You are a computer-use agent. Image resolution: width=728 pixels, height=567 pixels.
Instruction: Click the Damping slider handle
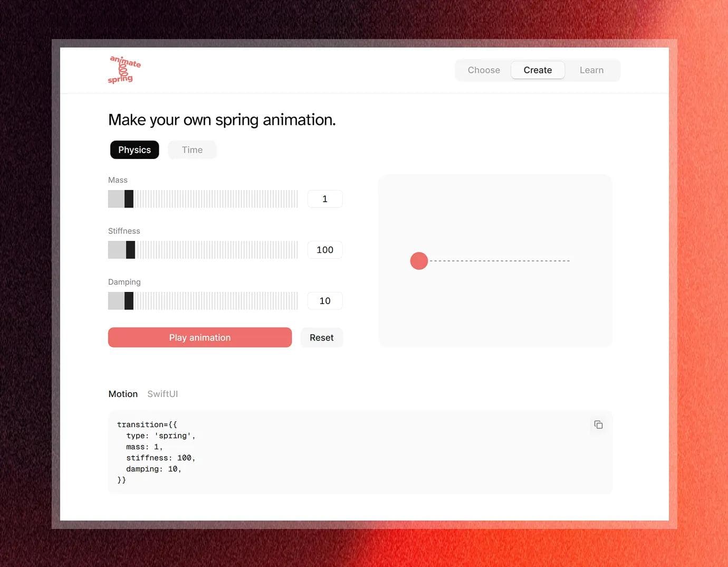pyautogui.click(x=129, y=301)
